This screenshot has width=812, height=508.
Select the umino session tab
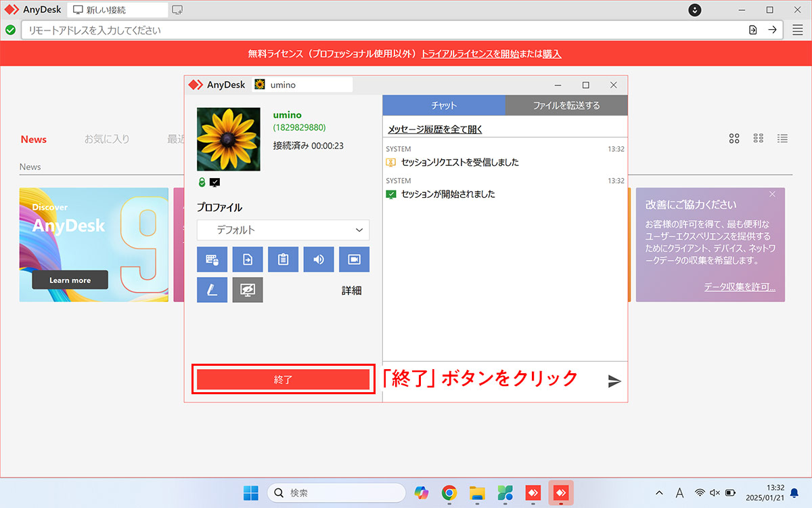302,85
